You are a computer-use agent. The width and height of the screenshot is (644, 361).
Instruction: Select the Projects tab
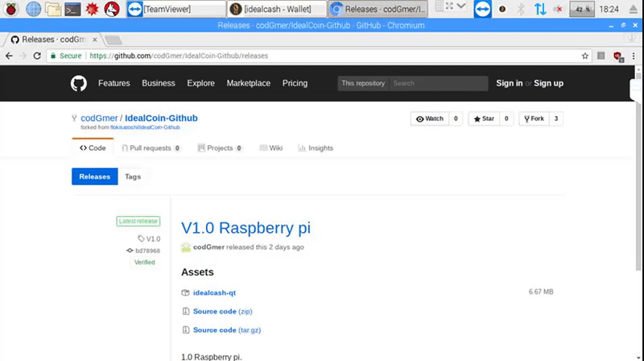click(220, 148)
